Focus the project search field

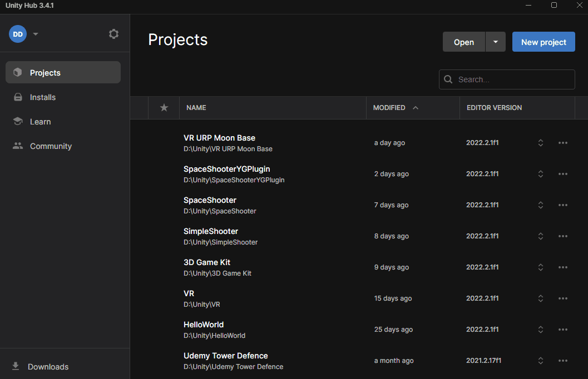point(512,79)
